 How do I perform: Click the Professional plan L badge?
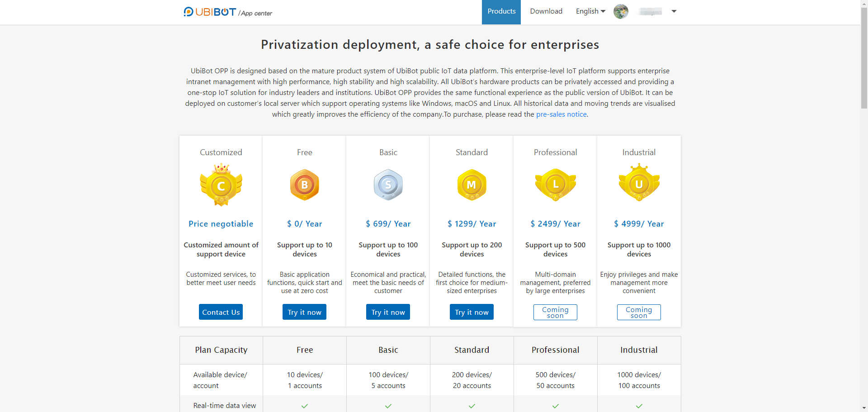tap(556, 185)
